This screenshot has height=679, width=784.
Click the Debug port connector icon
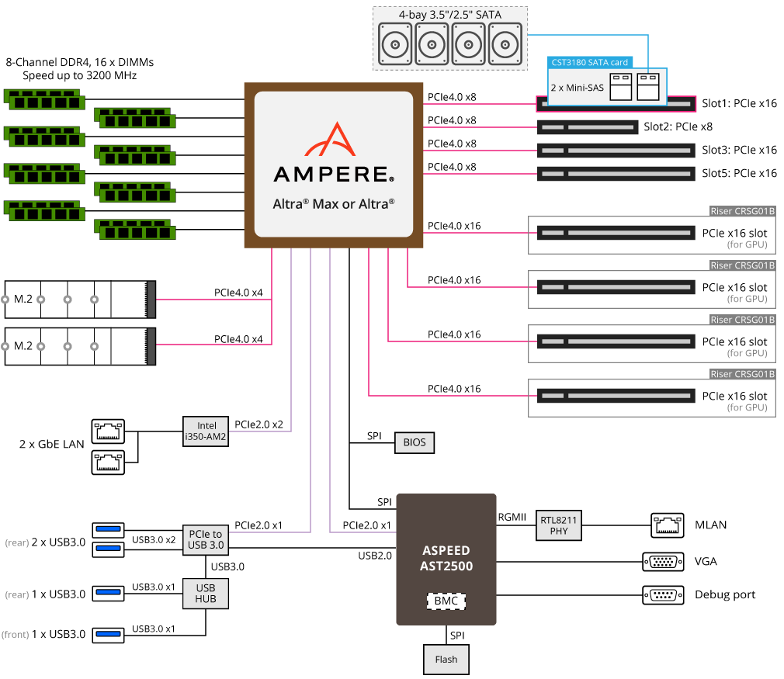663,595
